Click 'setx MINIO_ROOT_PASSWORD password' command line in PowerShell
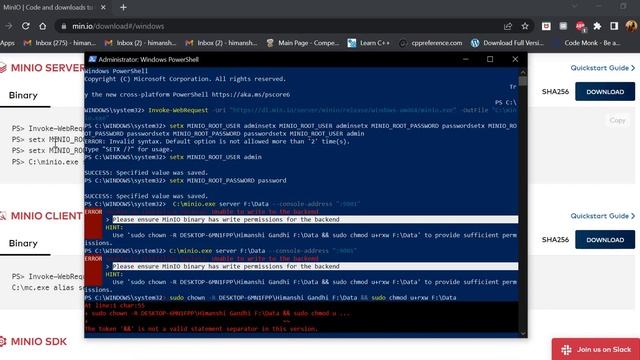The width and height of the screenshot is (640, 360). (x=228, y=180)
